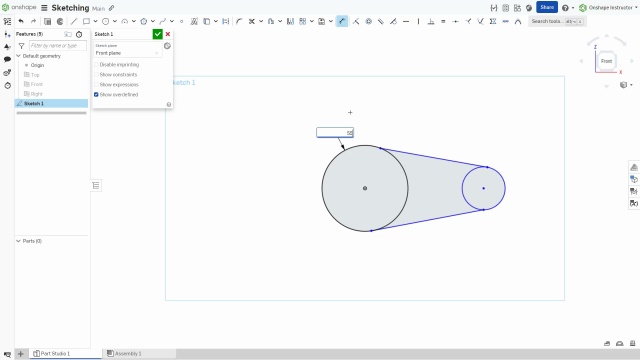640x360 pixels.
Task: Switch to the Assembly 1 tab
Action: pyautogui.click(x=124, y=353)
